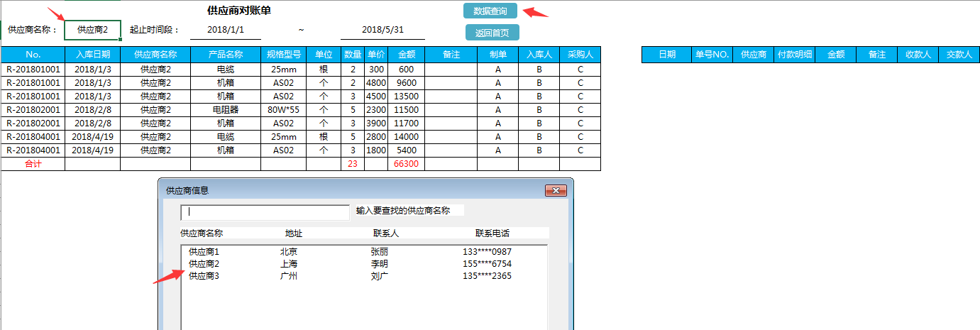Select the amount cell 11700
Screen dimensions: 980x330
(407, 123)
